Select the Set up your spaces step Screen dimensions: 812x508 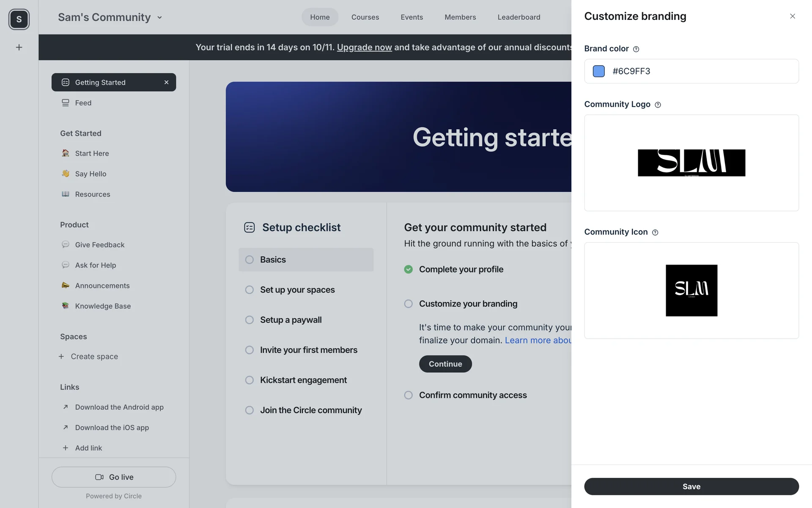click(297, 290)
